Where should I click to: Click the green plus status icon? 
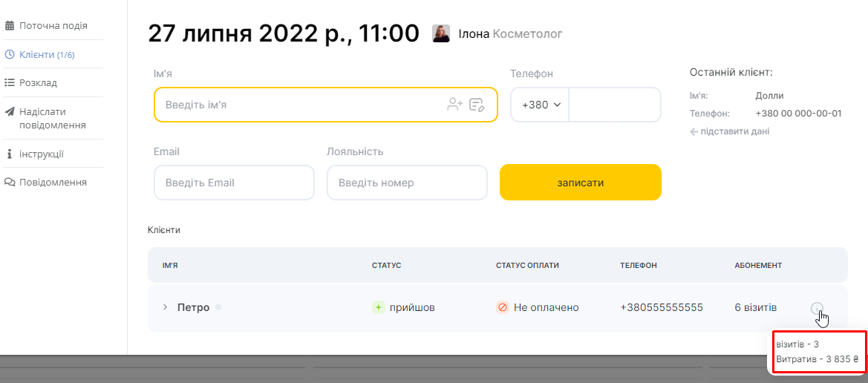tap(378, 307)
